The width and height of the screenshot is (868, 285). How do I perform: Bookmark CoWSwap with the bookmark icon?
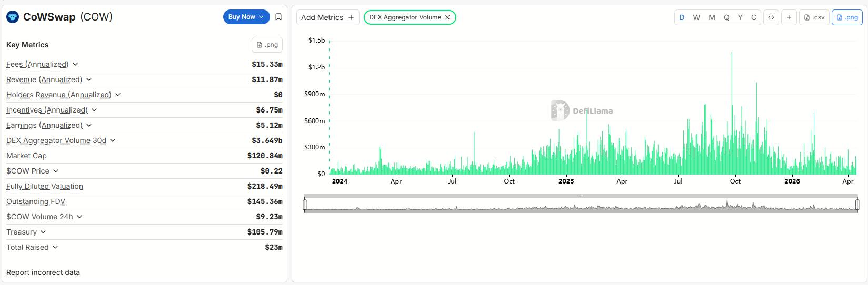[278, 17]
